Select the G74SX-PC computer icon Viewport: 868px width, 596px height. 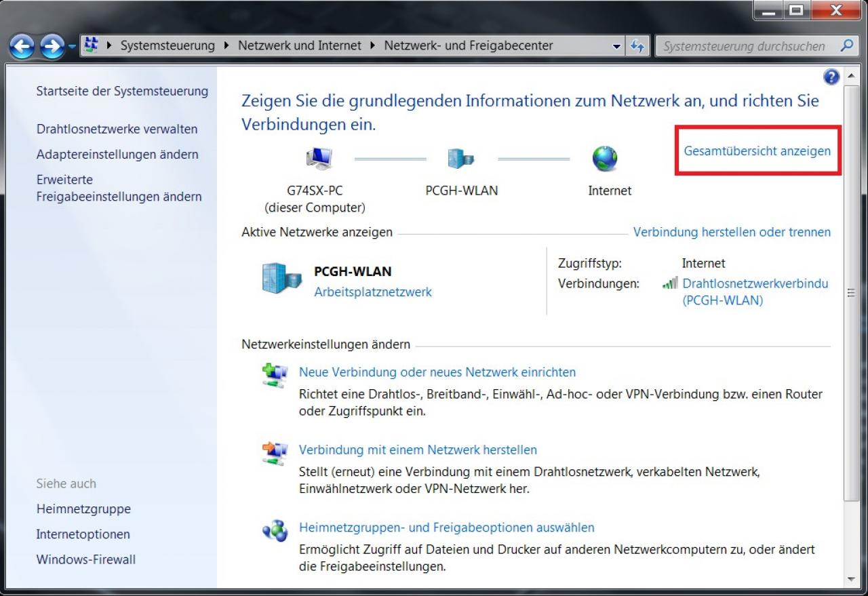(319, 159)
